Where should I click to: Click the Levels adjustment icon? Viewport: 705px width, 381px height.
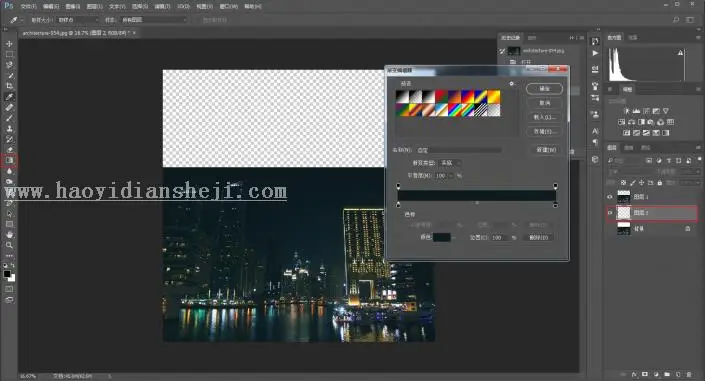pos(636,111)
